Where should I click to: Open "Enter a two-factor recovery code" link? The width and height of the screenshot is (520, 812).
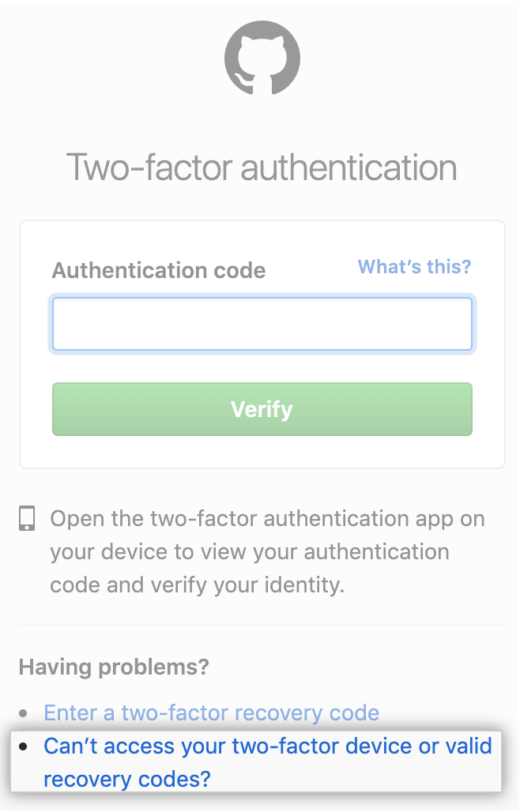pos(211,713)
